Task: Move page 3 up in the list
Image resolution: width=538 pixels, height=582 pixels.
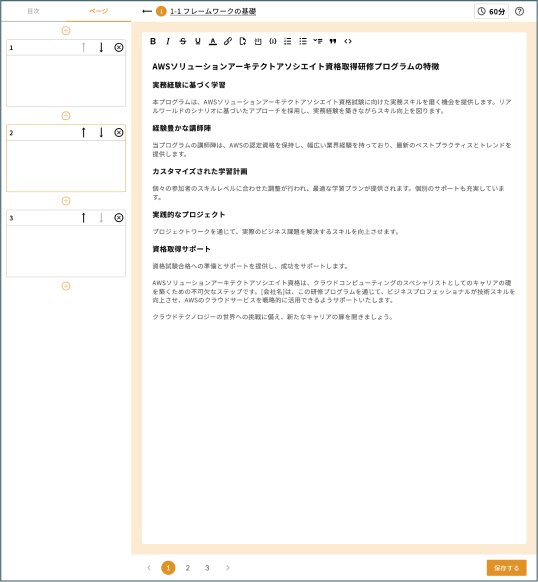Action: [84, 218]
